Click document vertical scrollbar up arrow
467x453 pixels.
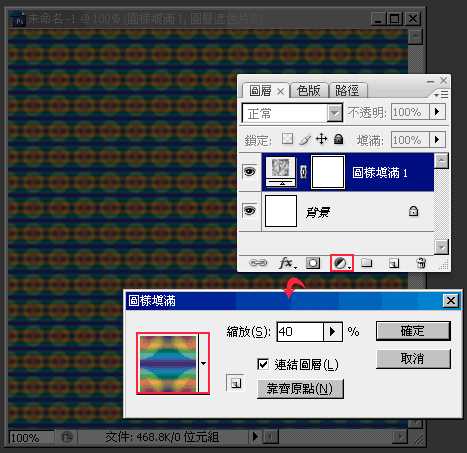(x=416, y=37)
